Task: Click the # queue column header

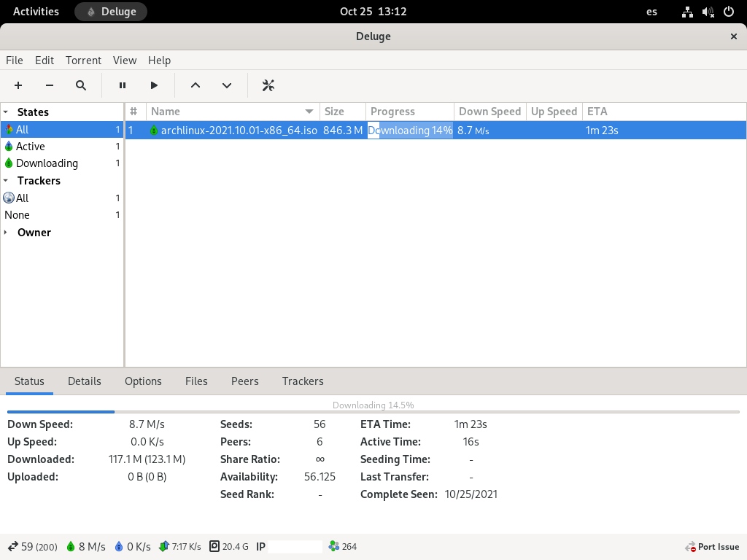Action: coord(135,112)
